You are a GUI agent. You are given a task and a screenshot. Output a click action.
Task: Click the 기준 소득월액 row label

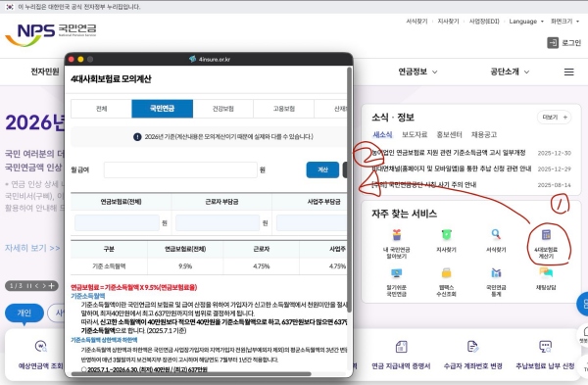click(x=109, y=266)
